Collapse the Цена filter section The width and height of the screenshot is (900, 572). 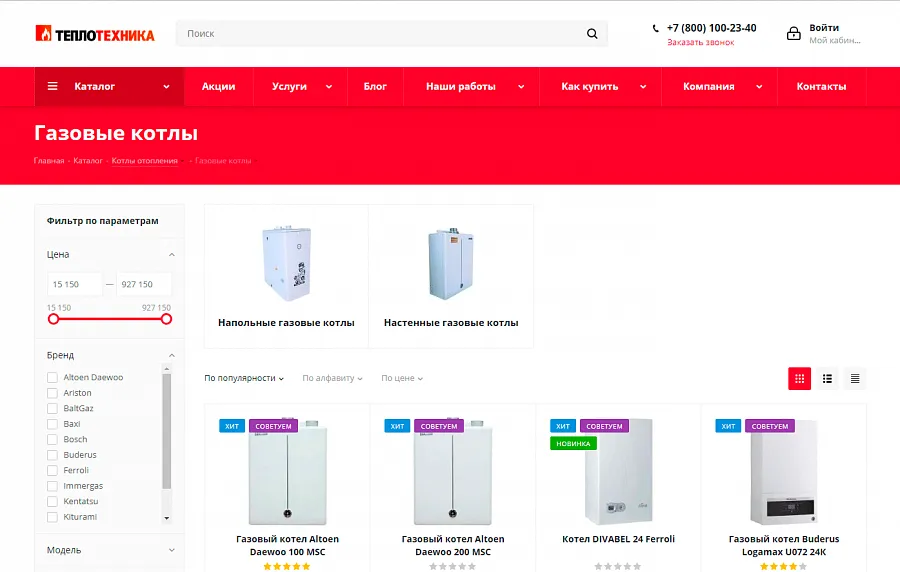(172, 255)
